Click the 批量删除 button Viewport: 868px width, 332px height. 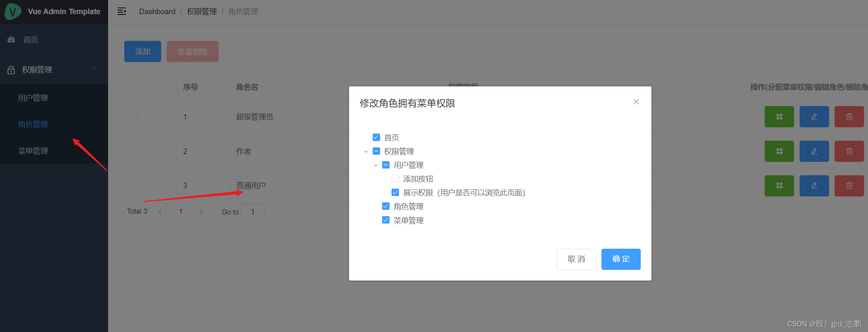[193, 51]
